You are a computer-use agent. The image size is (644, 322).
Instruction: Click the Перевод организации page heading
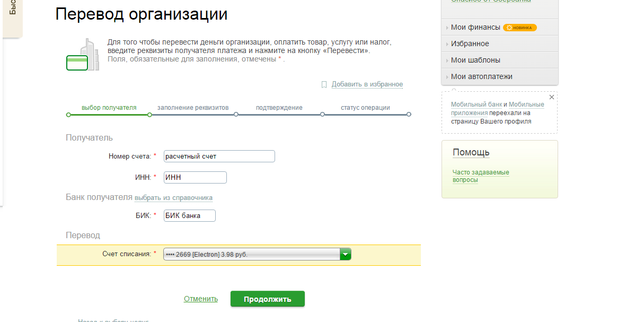[x=142, y=14]
